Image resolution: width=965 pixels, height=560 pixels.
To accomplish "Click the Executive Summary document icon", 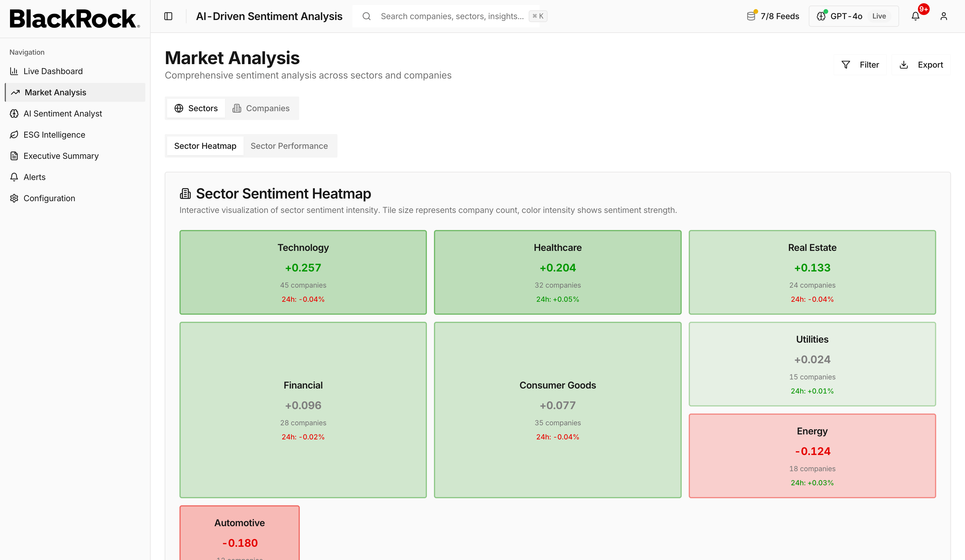I will point(14,156).
